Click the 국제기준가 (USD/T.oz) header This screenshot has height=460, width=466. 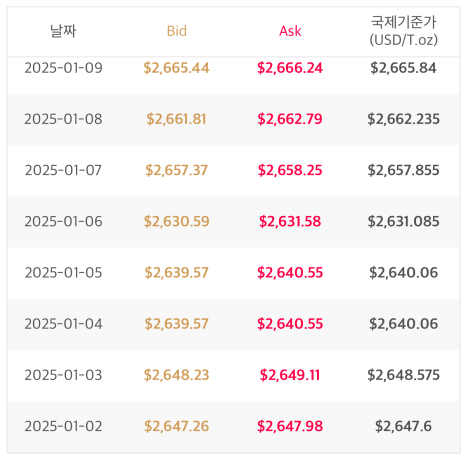403,31
